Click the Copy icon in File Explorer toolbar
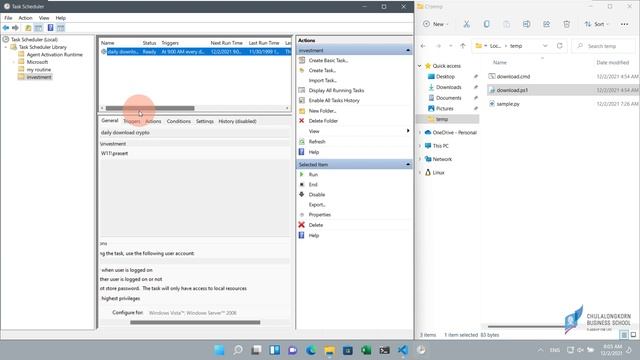 click(x=487, y=24)
